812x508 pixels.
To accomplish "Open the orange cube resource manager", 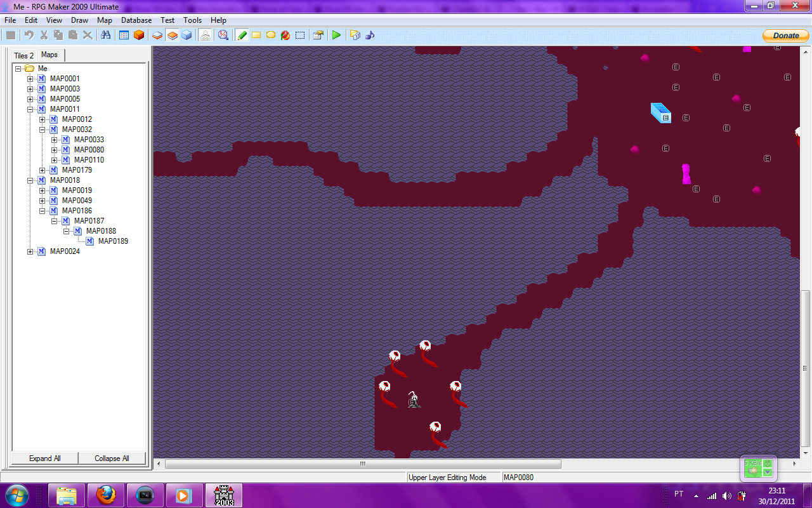I will [x=139, y=36].
